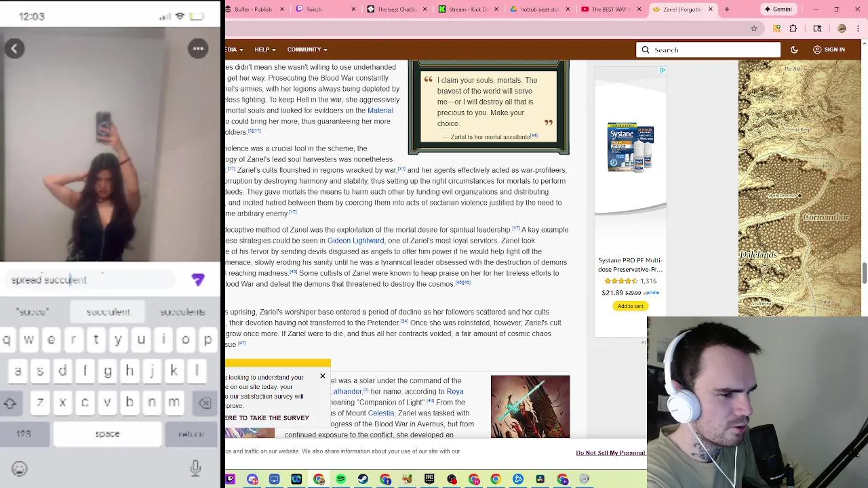Viewport: 868px width, 488px height.
Task: Tap the microphone dictation icon
Action: (195, 468)
